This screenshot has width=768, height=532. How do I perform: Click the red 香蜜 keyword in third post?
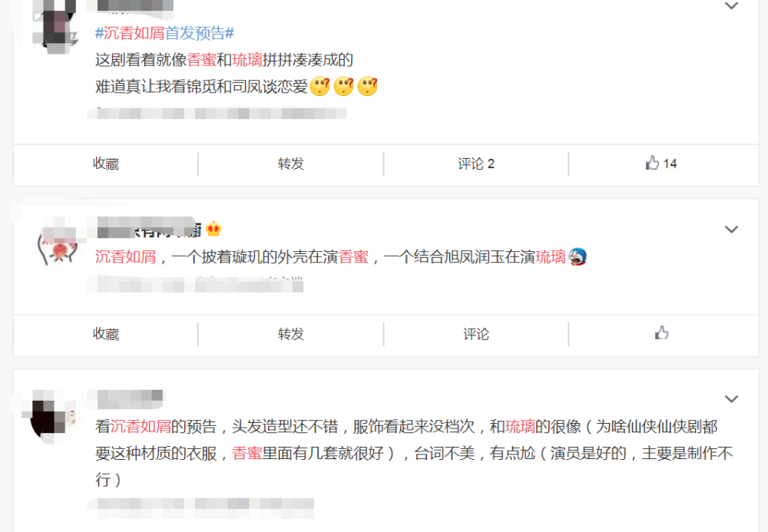click(x=247, y=453)
